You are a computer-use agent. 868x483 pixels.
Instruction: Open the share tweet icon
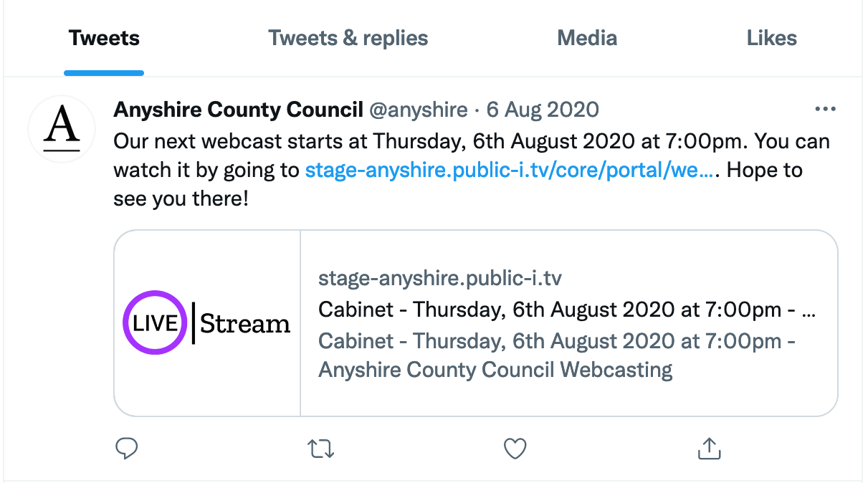pos(709,449)
